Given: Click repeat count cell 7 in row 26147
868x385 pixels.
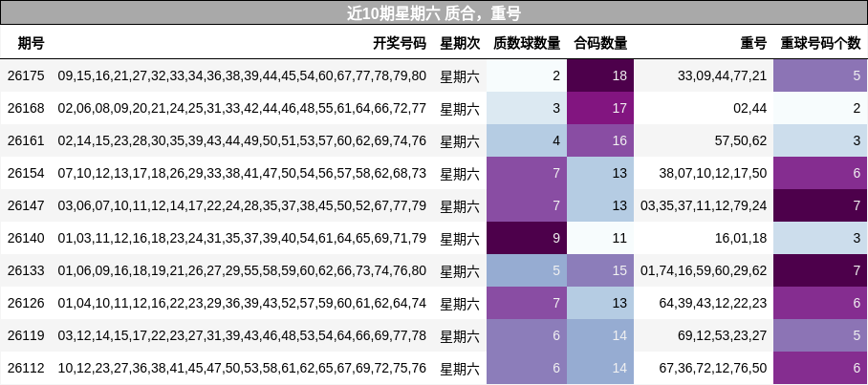Looking at the screenshot, I should click(x=821, y=205).
